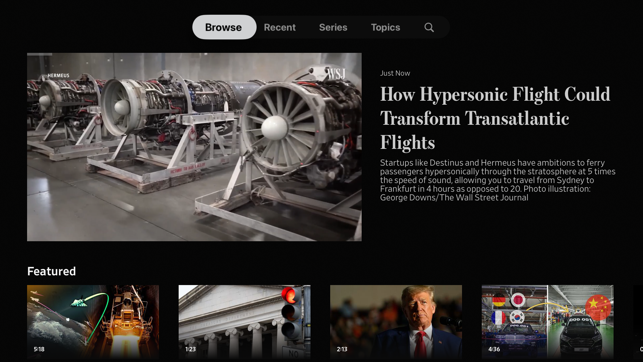Click the 1:23 duration label
Viewport: 643px width, 362px height.
190,349
